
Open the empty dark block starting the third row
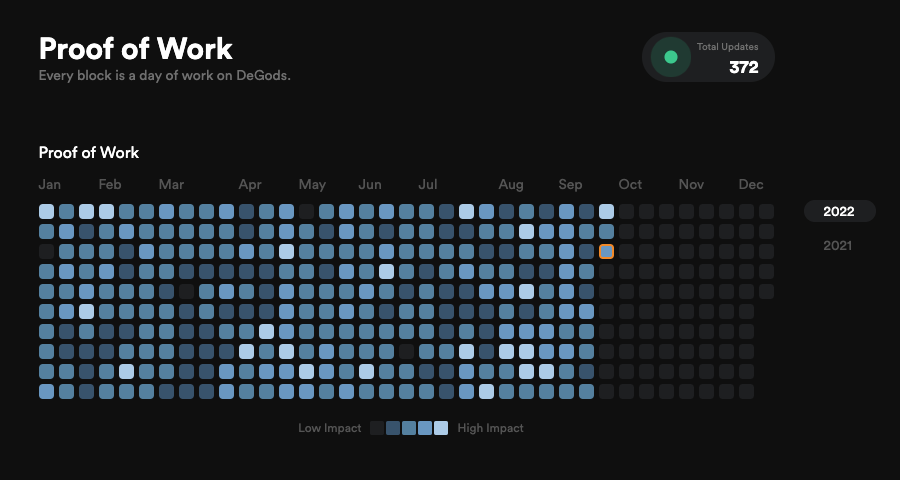(46, 251)
